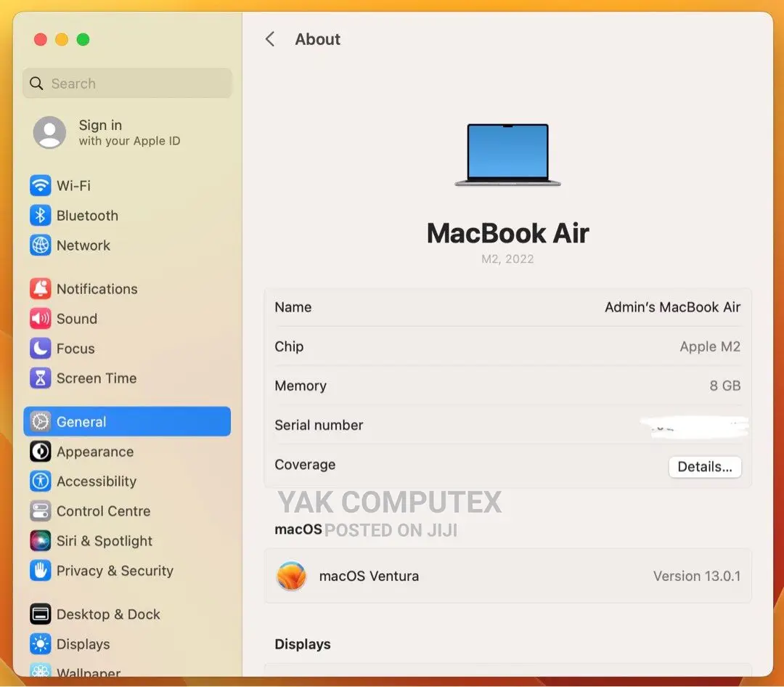This screenshot has height=687, width=784.
Task: Click the Search field
Action: pos(127,83)
